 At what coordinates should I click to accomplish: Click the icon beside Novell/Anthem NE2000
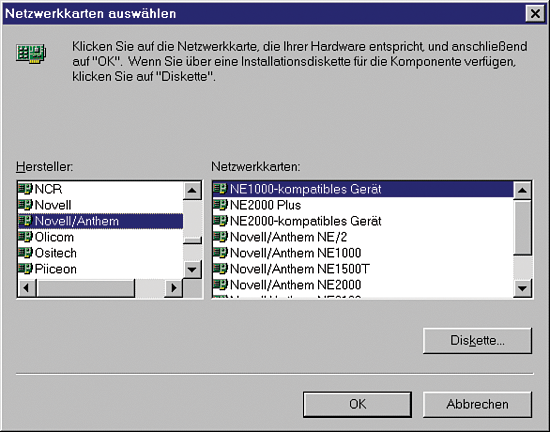(x=220, y=284)
